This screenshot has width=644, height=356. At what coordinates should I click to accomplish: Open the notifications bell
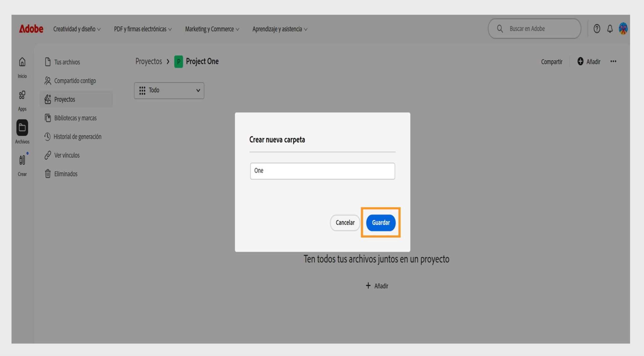click(609, 29)
